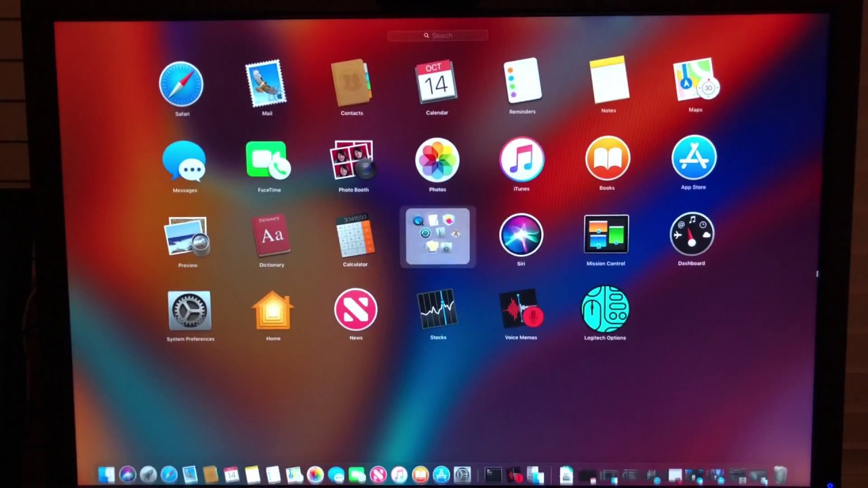868x488 pixels.
Task: Open the News app in Launchpad
Action: (355, 310)
